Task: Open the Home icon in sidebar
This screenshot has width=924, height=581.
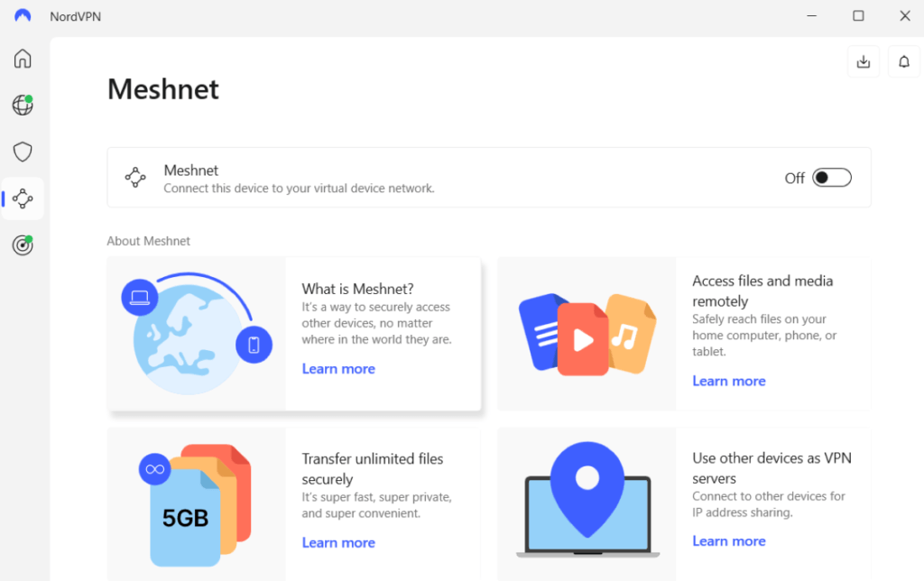Action: click(x=23, y=60)
